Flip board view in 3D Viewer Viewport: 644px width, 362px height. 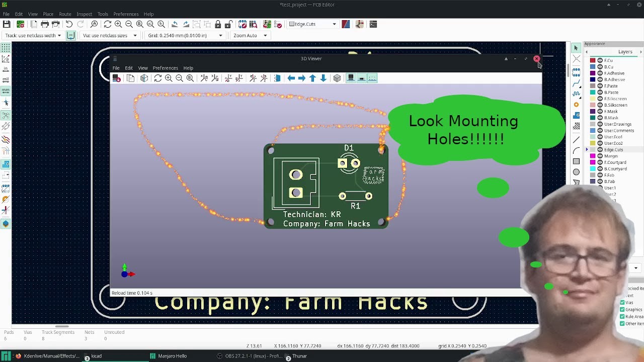click(277, 78)
